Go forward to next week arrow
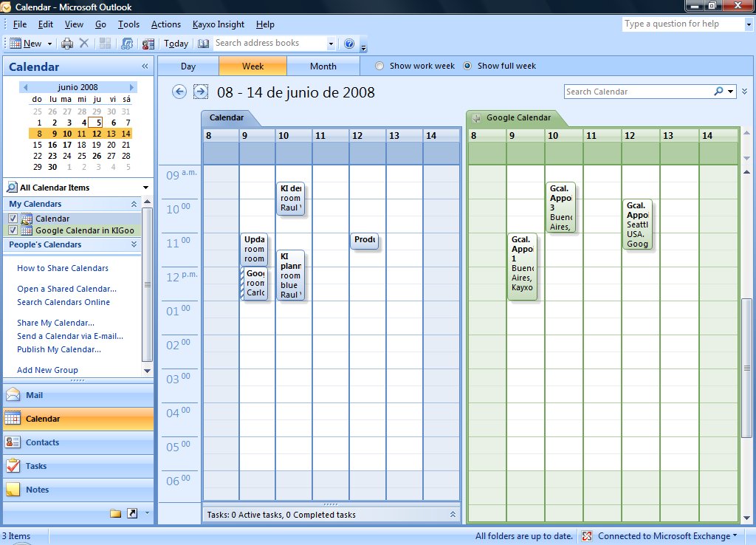 [x=201, y=92]
